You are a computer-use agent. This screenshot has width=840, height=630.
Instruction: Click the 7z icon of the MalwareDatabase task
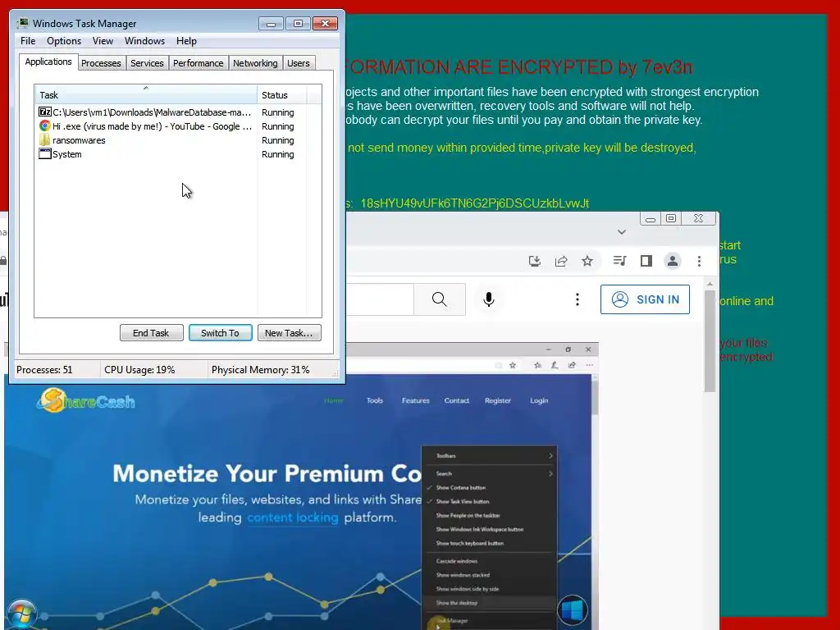[45, 112]
